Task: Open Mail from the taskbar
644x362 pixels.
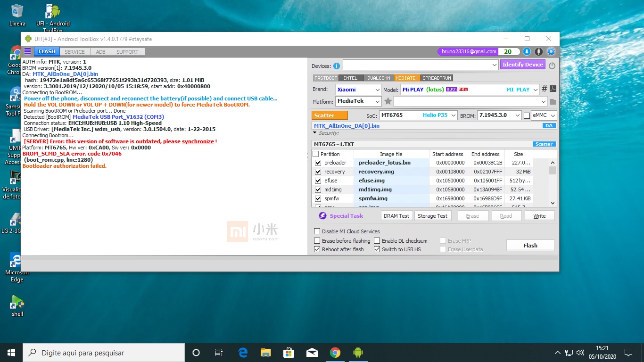Action: pos(312,352)
